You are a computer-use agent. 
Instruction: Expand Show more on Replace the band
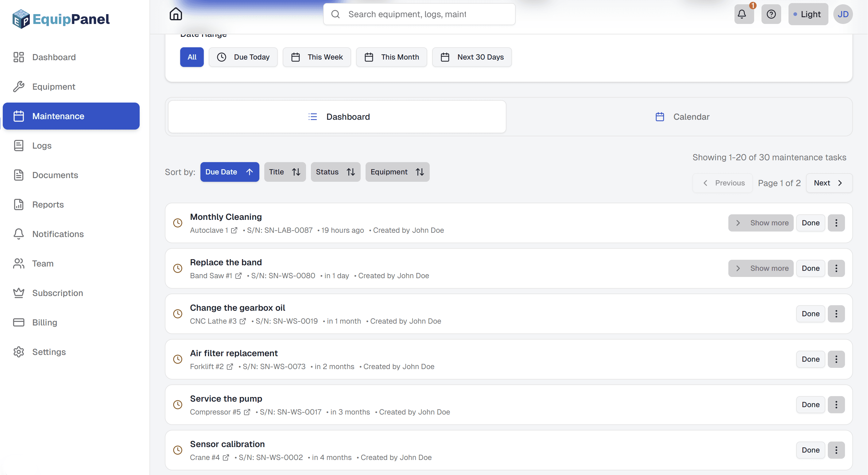click(x=761, y=268)
